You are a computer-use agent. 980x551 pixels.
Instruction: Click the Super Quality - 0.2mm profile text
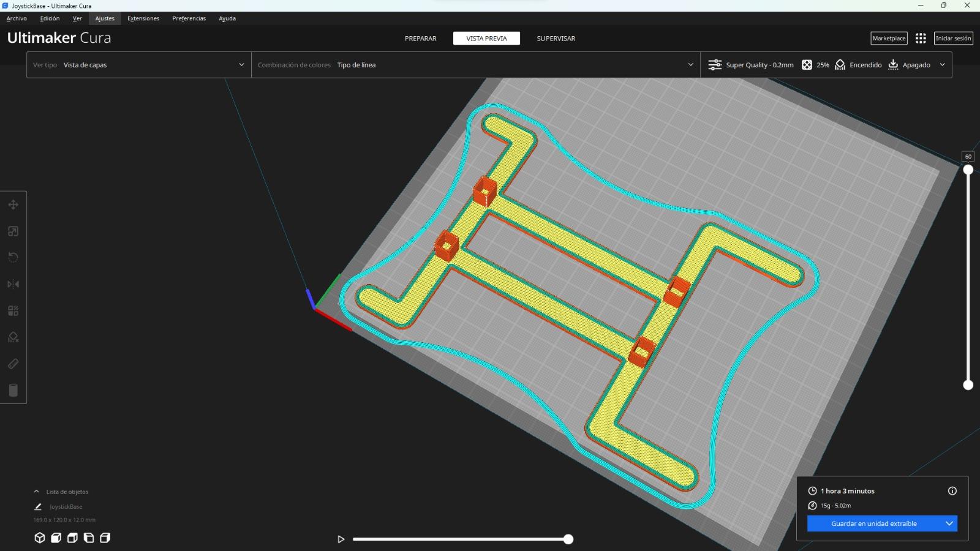pyautogui.click(x=759, y=65)
